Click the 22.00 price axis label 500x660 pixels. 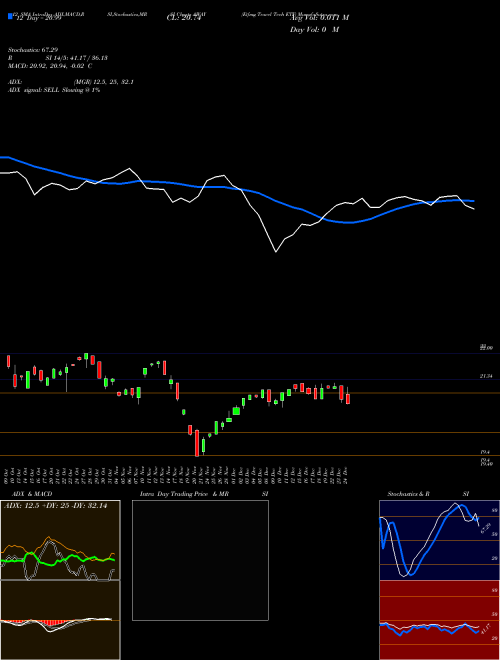486,348
